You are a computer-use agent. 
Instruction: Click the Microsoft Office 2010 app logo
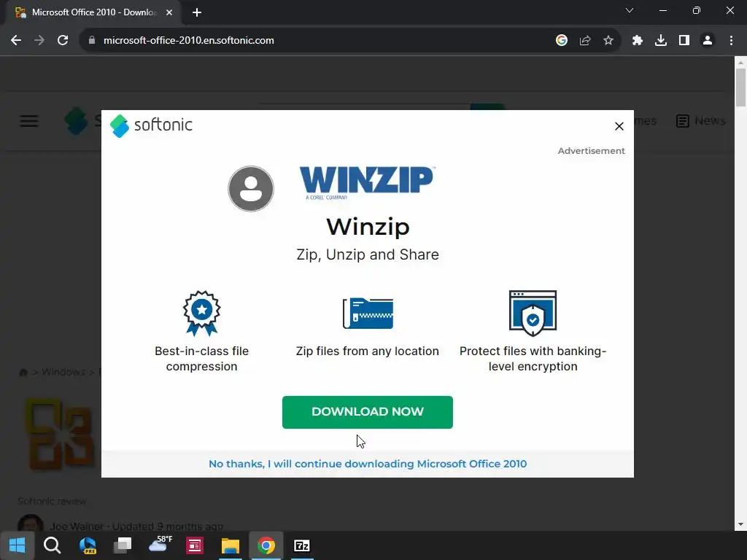(x=60, y=435)
